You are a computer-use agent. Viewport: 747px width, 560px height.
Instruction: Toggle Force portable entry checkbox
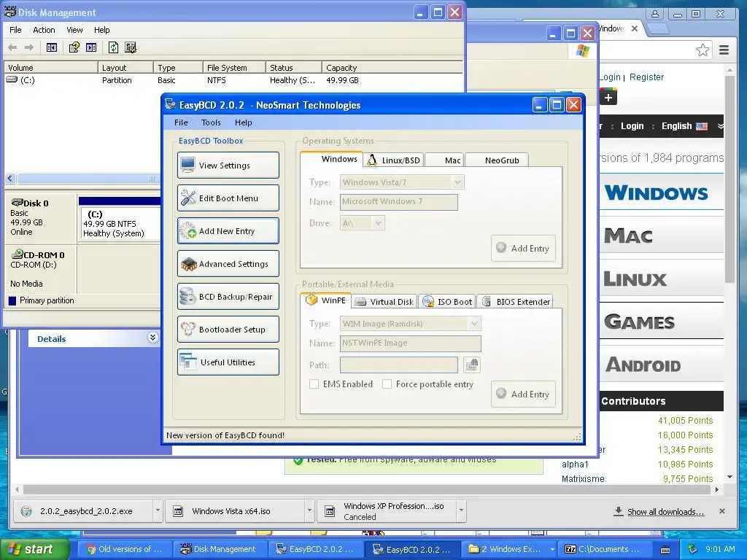pos(387,384)
